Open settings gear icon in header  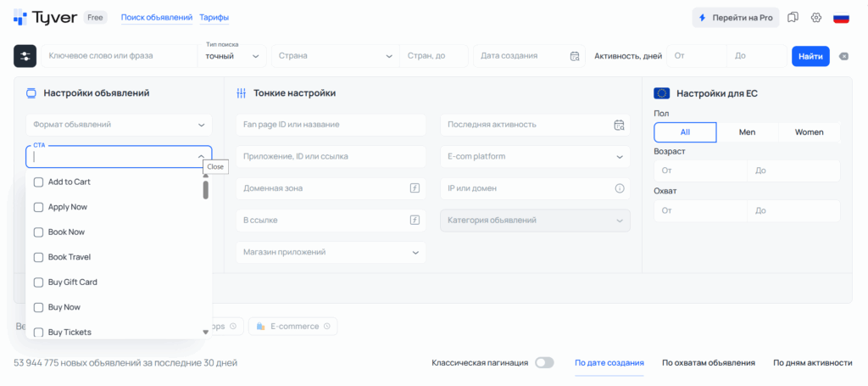pyautogui.click(x=816, y=18)
